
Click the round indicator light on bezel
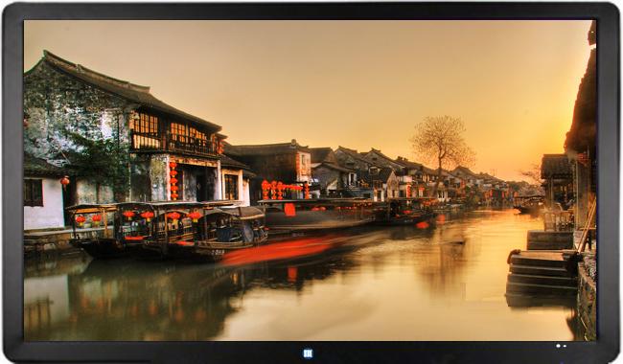click(x=558, y=346)
